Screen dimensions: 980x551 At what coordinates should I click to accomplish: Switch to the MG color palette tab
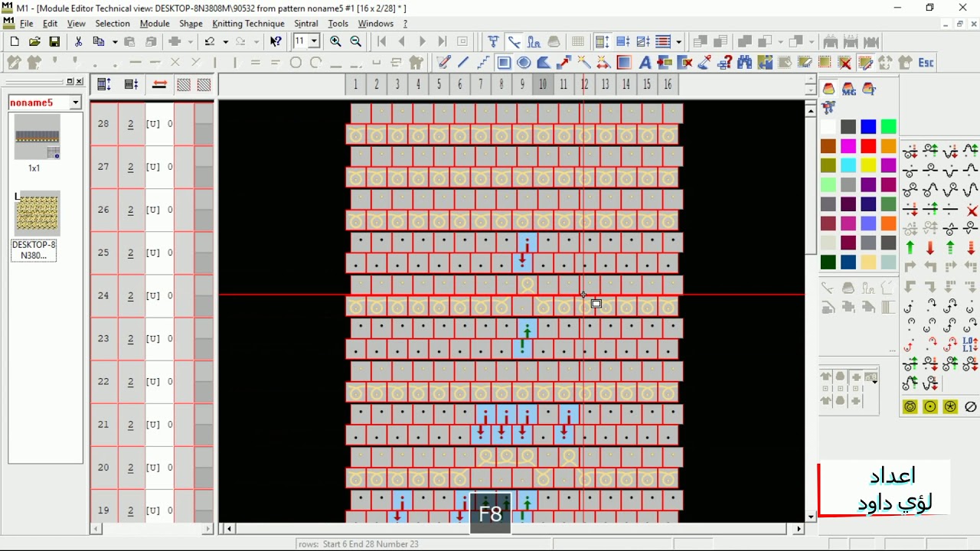[x=848, y=90]
